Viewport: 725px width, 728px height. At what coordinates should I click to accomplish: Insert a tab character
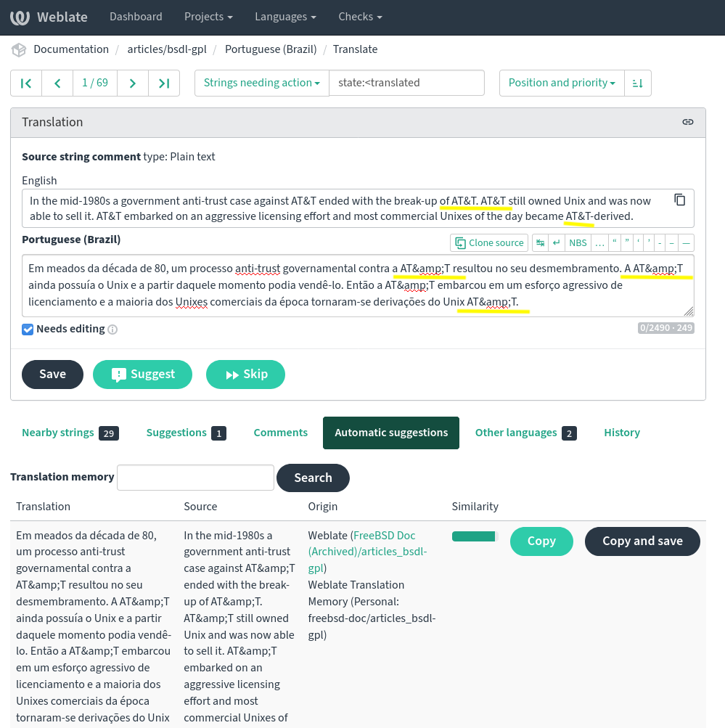541,243
